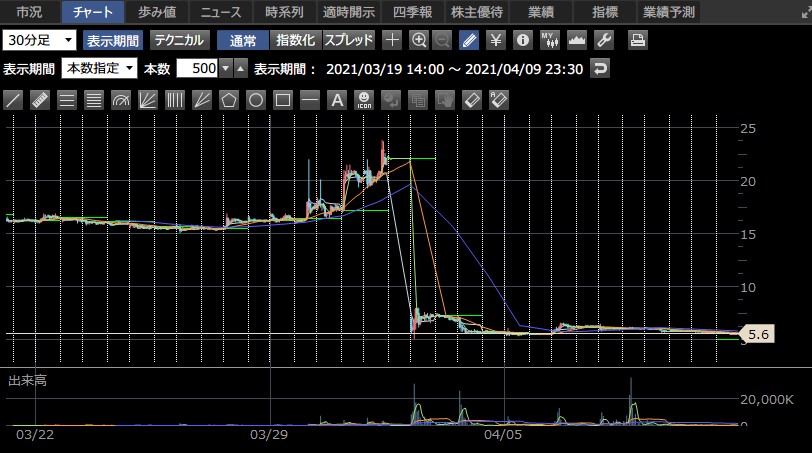Viewport: 812px width, 453px height.
Task: Go to the 時系列 tab
Action: click(x=285, y=12)
